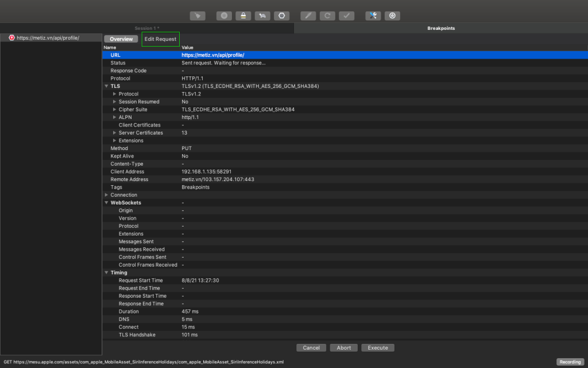Switch to the Session 1 tab
The image size is (588, 368).
(147, 28)
